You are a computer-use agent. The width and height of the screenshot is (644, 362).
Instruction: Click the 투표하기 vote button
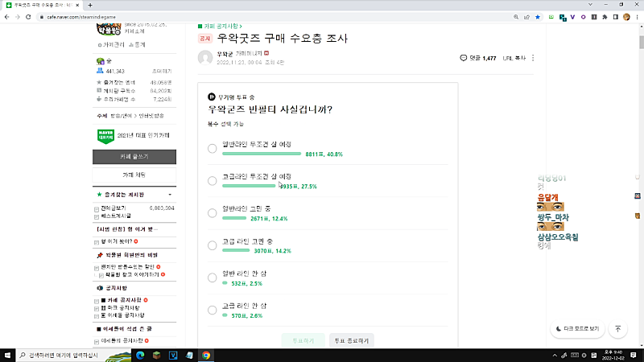[303, 340]
